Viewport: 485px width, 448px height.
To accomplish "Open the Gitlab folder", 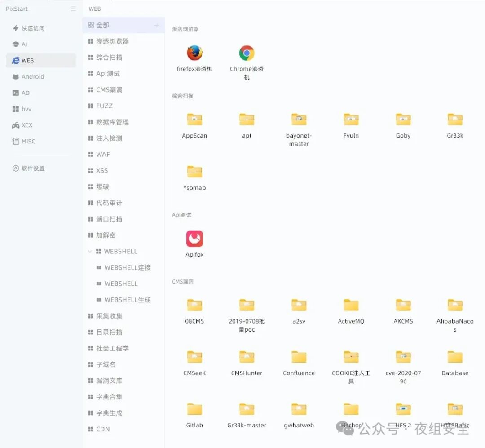I will (x=194, y=409).
